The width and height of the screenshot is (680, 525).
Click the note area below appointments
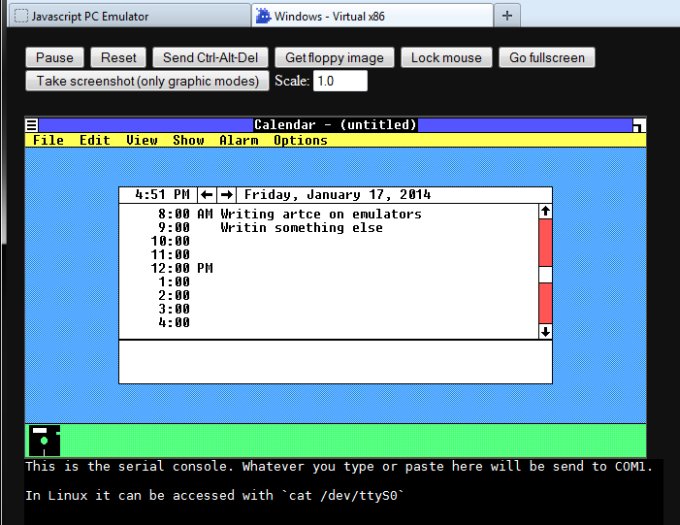point(335,362)
